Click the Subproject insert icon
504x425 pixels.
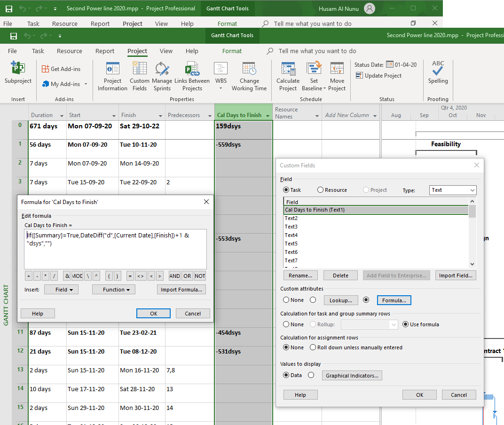18,68
